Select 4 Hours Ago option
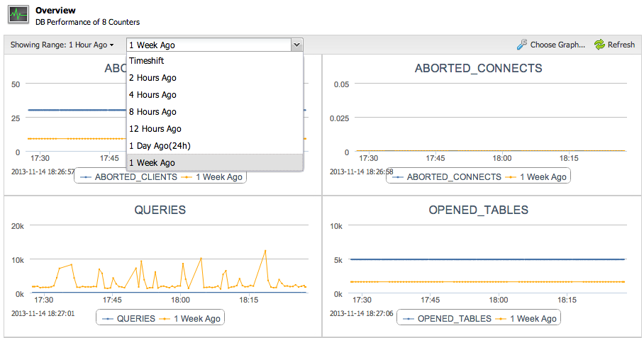This screenshot has height=338, width=644. 152,95
